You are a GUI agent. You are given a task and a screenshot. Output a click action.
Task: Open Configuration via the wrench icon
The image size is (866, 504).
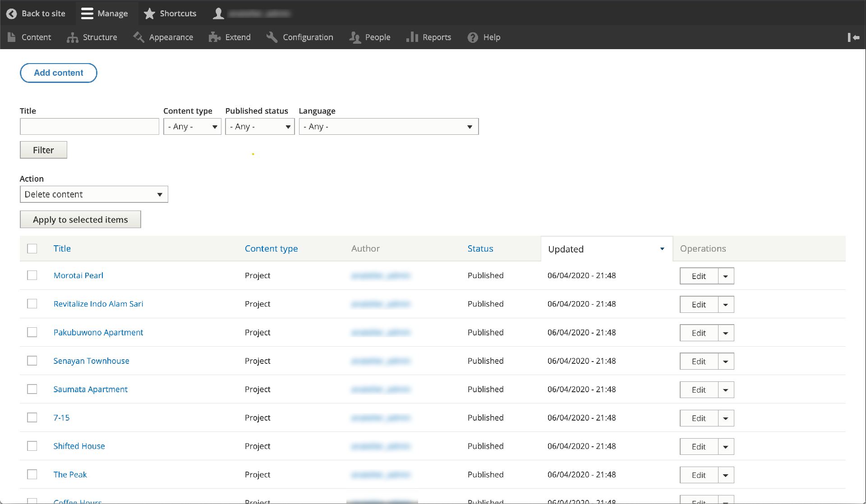[272, 37]
